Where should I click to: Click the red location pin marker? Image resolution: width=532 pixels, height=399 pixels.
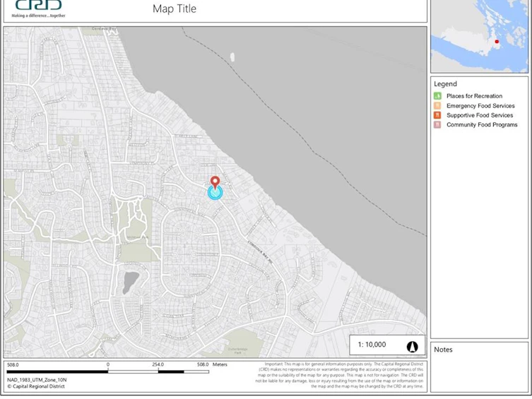(215, 182)
